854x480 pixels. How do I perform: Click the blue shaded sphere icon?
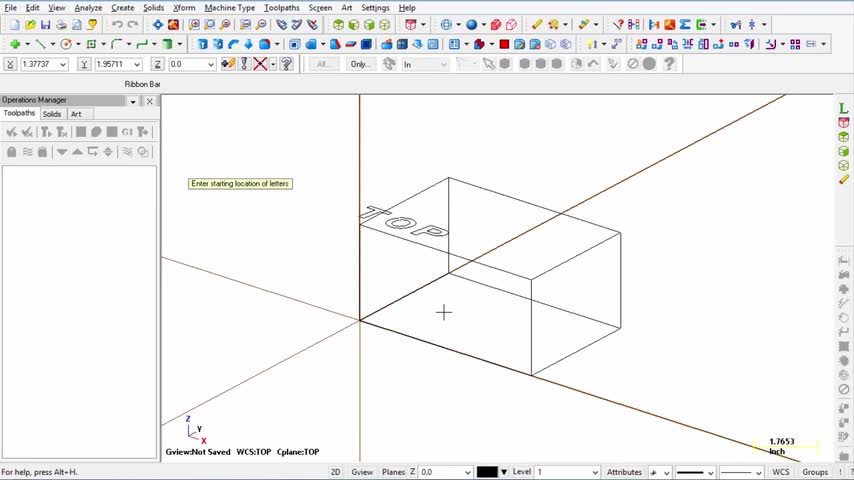(x=472, y=25)
